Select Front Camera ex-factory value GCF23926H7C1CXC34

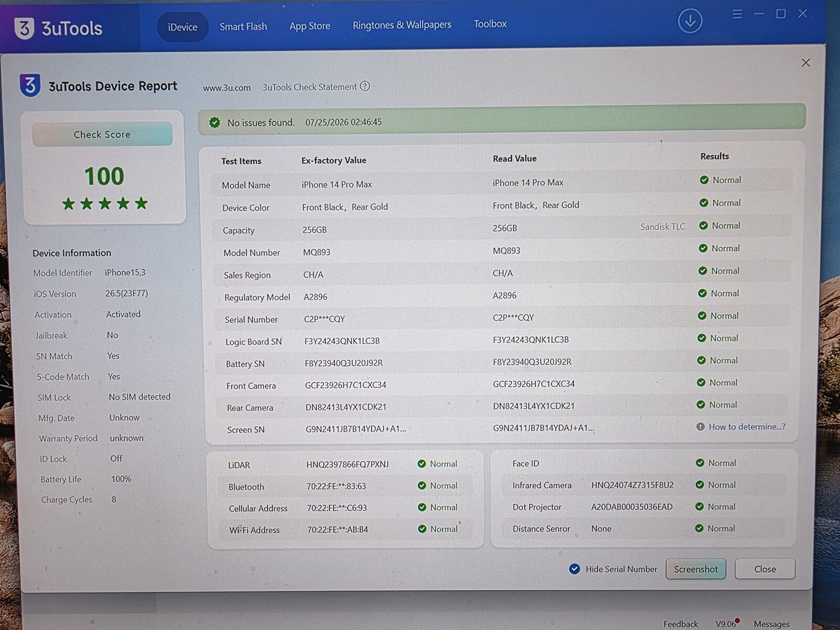pyautogui.click(x=345, y=385)
